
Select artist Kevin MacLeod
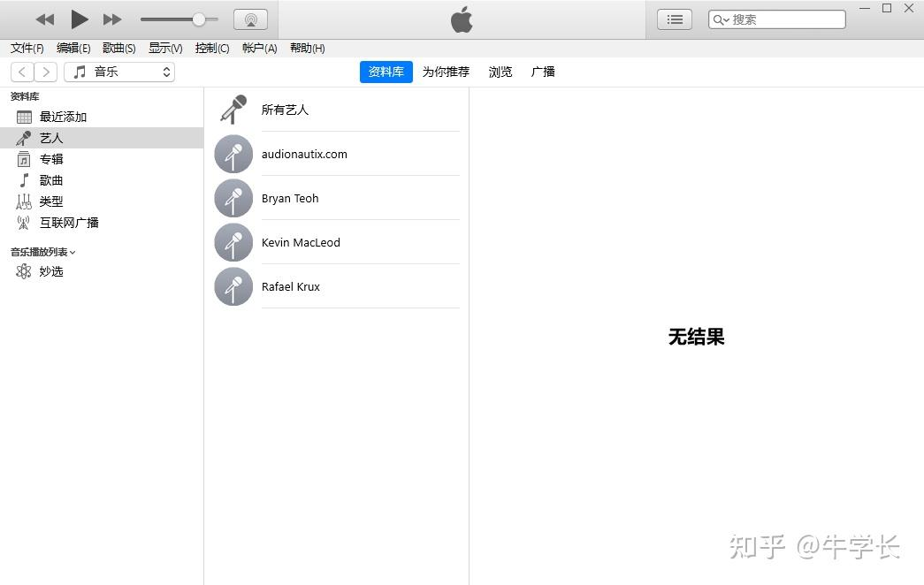301,242
